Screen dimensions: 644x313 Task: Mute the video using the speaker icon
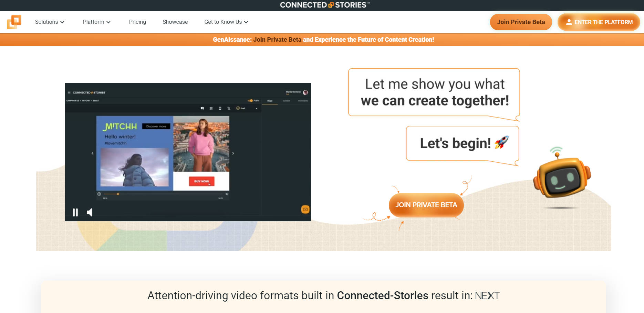[89, 212]
